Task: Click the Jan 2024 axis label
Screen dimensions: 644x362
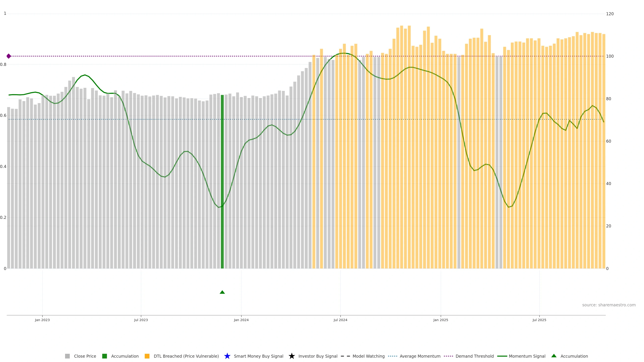Action: click(241, 320)
